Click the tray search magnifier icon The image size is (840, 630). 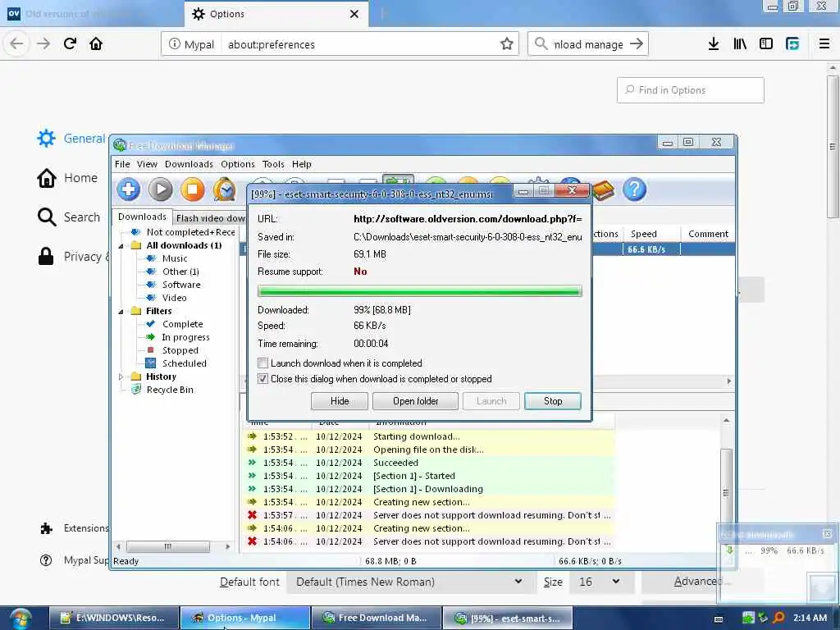pos(779,619)
